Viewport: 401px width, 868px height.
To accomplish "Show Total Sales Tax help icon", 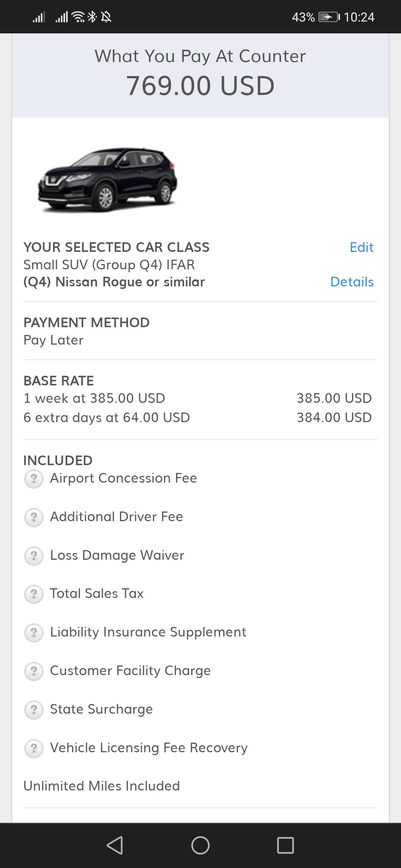I will (x=34, y=594).
